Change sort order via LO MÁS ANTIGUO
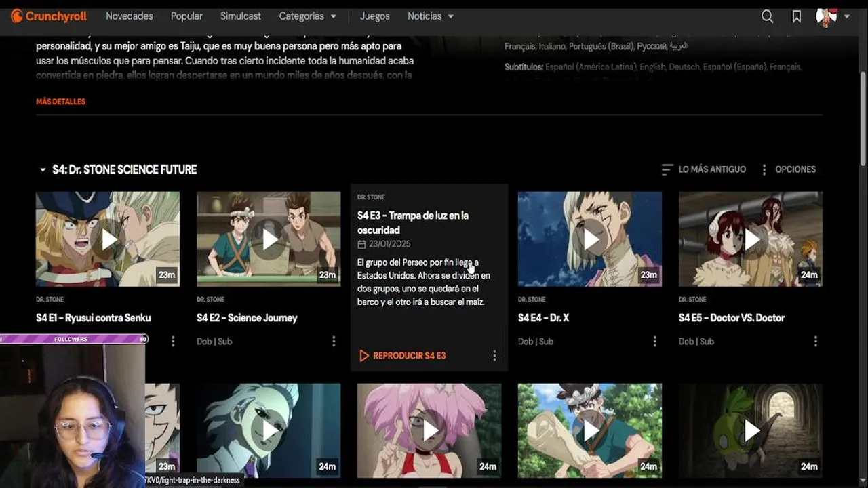Image resolution: width=868 pixels, height=488 pixels. [x=704, y=169]
